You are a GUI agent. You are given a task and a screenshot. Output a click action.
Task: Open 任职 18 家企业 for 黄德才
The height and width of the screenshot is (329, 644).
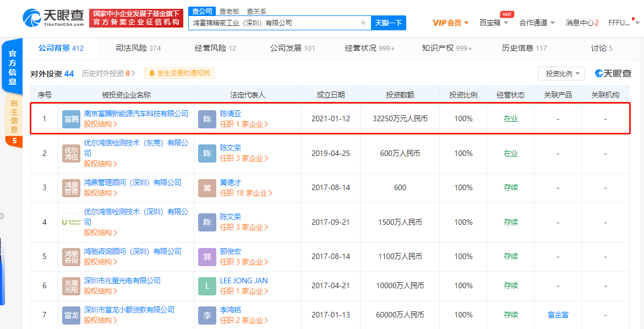tap(246, 193)
